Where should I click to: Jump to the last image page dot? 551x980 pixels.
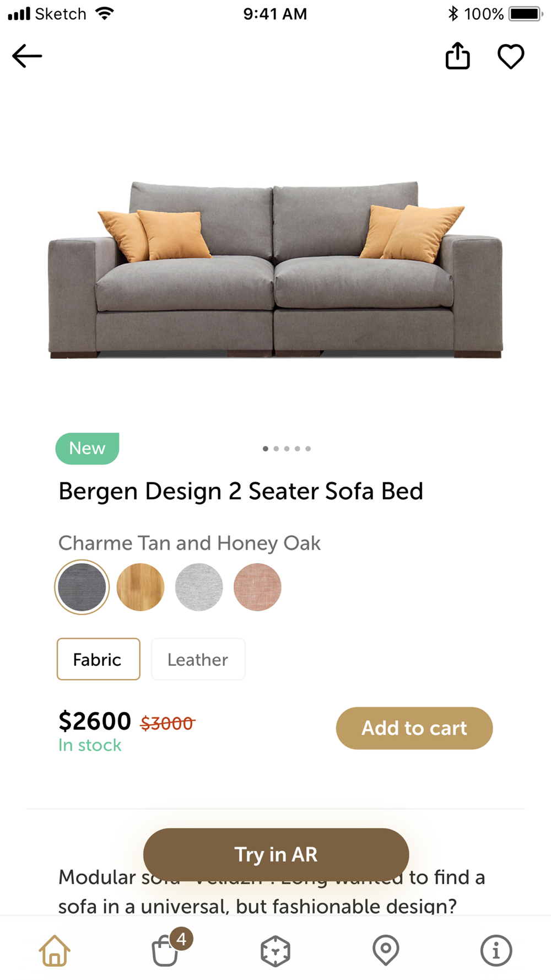(x=308, y=449)
